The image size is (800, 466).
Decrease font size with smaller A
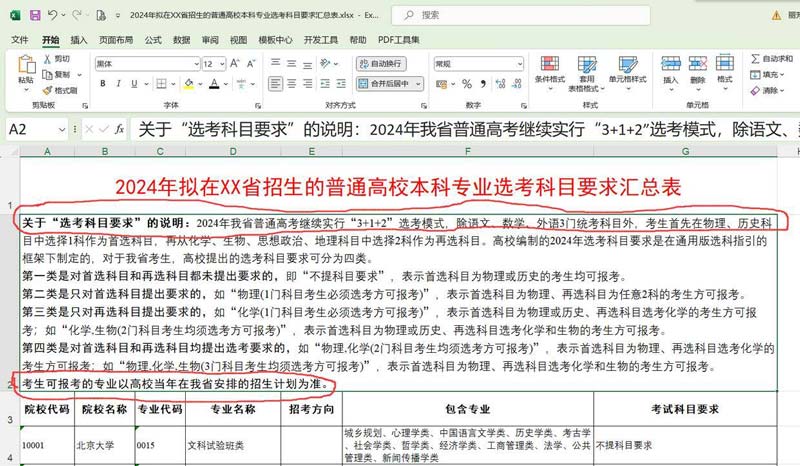coord(251,63)
